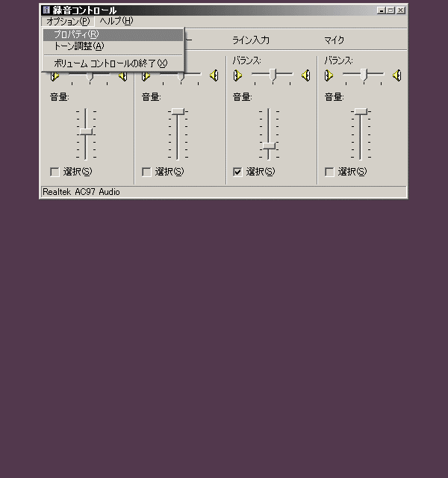This screenshot has width=448, height=478.
Task: Click the 録音コントロール title bar app icon
Action: pyautogui.click(x=46, y=10)
